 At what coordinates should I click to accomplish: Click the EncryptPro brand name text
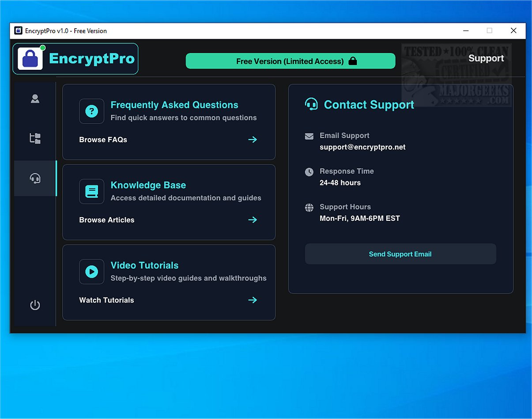pyautogui.click(x=92, y=58)
